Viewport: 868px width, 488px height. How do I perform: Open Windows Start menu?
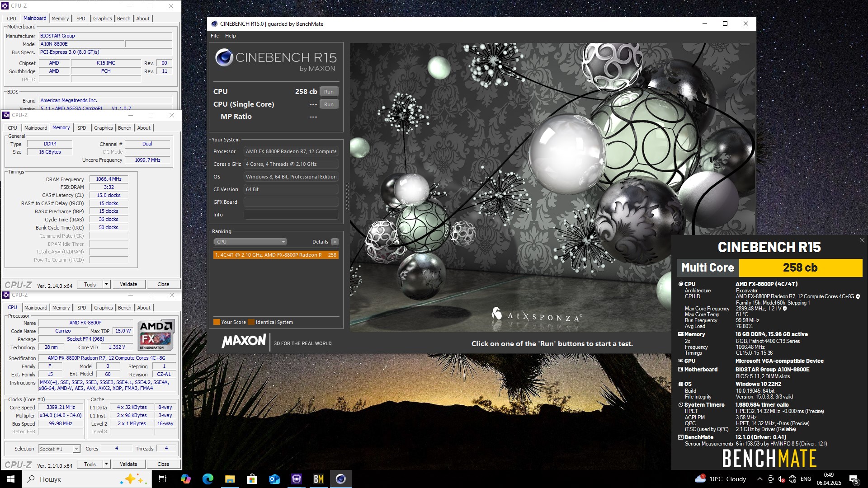click(11, 479)
